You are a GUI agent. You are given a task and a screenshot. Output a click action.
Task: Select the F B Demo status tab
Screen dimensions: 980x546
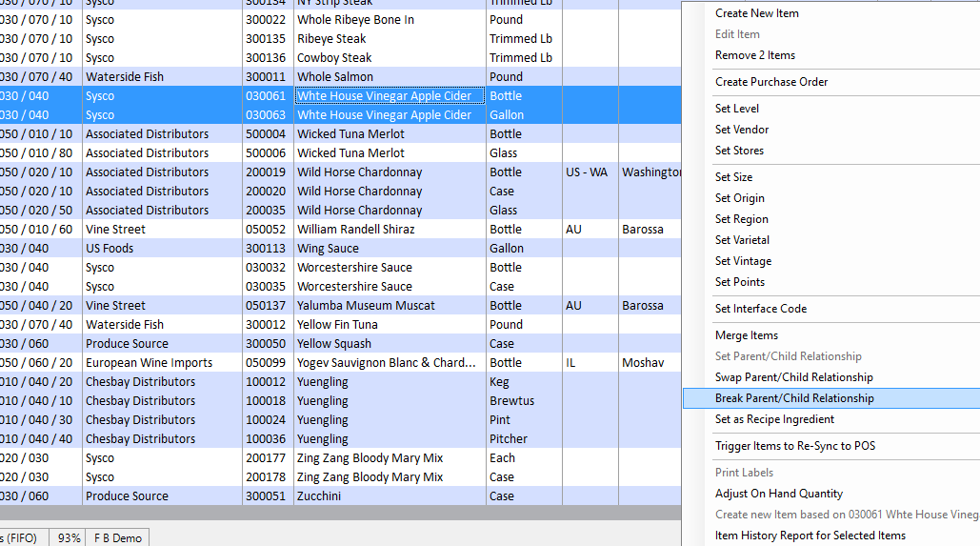[117, 537]
